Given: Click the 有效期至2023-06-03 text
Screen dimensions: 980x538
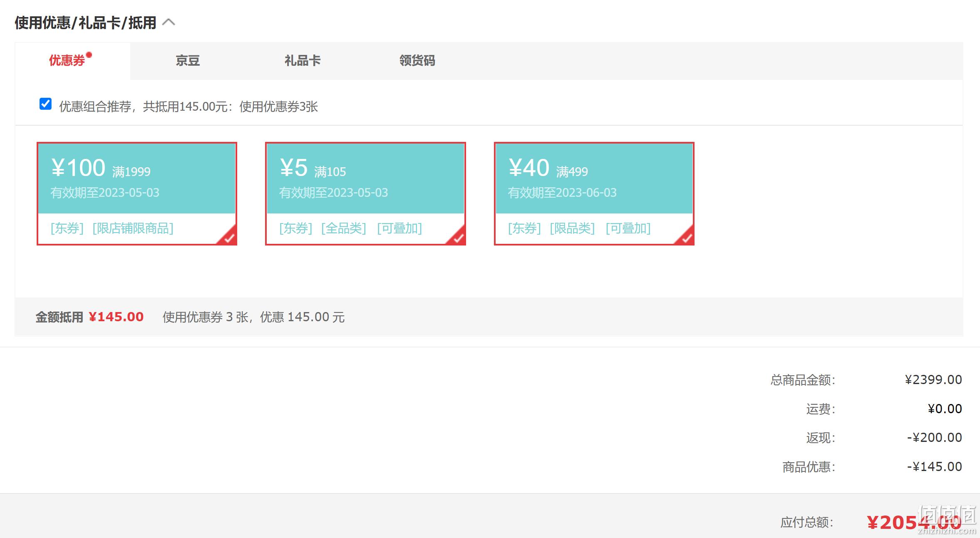Looking at the screenshot, I should click(562, 193).
